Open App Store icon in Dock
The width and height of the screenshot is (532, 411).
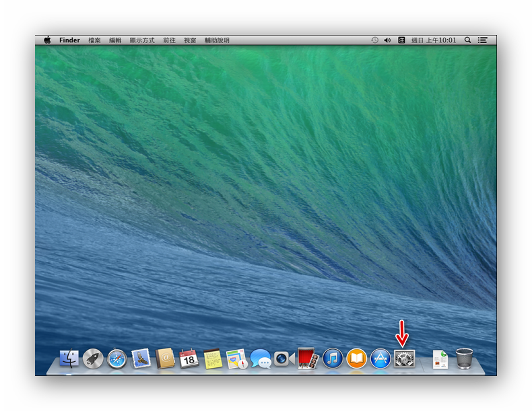click(380, 359)
